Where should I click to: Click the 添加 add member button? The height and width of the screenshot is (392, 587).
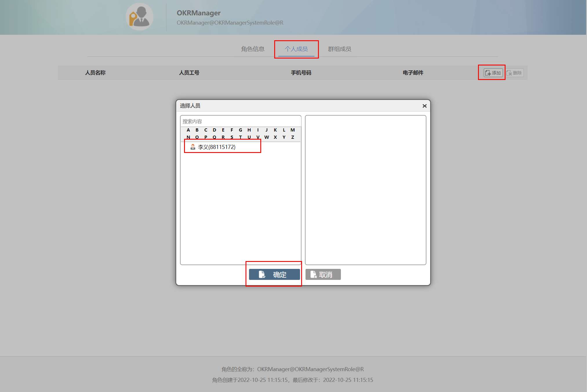(493, 73)
